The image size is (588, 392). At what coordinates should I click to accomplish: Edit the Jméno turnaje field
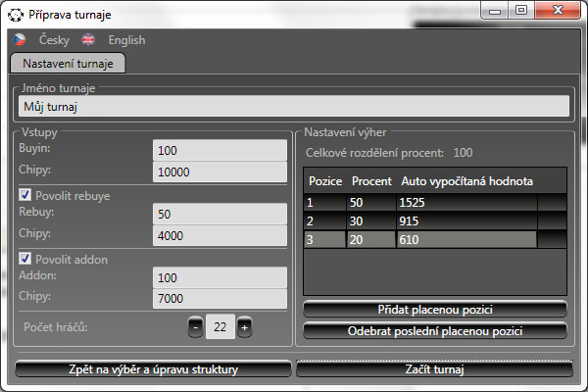click(x=294, y=107)
